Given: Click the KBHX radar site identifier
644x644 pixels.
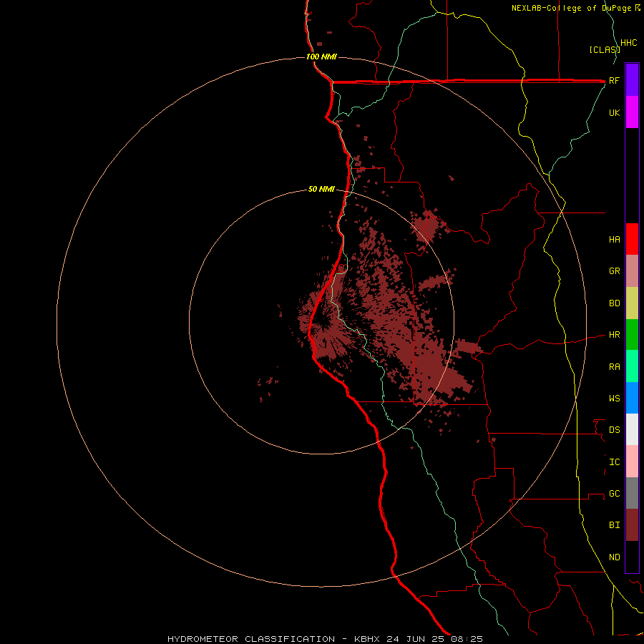Looking at the screenshot, I should (367, 639).
